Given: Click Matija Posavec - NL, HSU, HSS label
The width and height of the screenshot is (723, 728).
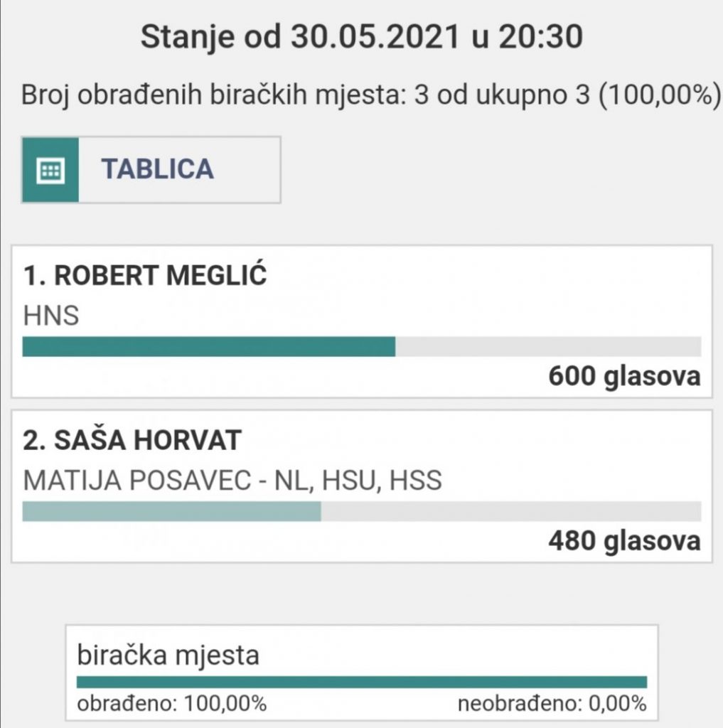Looking at the screenshot, I should coord(232,481).
